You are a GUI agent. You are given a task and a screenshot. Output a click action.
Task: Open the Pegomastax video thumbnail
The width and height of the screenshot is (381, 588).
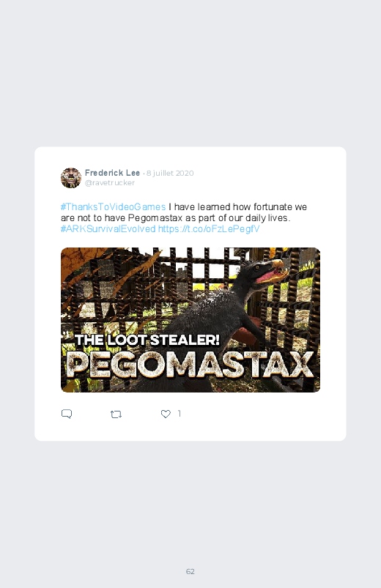click(x=190, y=320)
